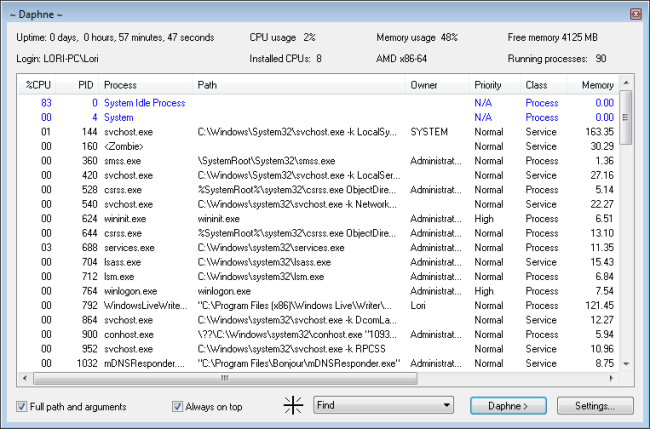Screen dimensions: 650x429
Task: Click the C:\Windows\system32\services.exe path
Action: pyautogui.click(x=271, y=248)
